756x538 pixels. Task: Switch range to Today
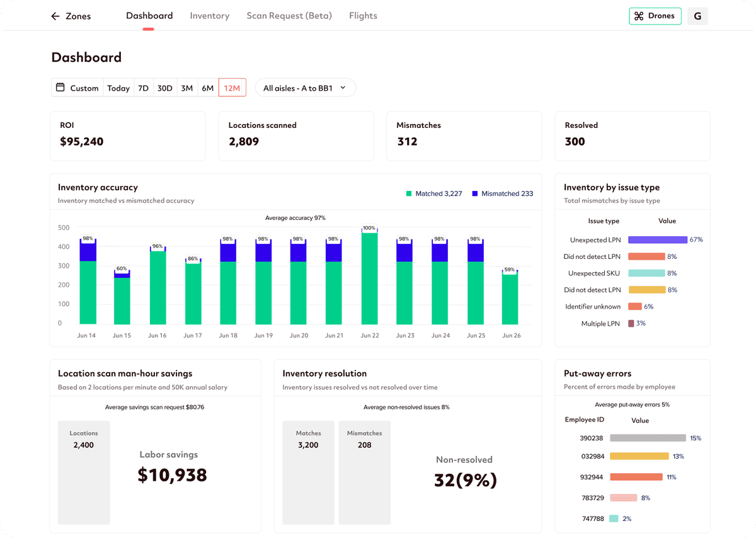(x=118, y=88)
